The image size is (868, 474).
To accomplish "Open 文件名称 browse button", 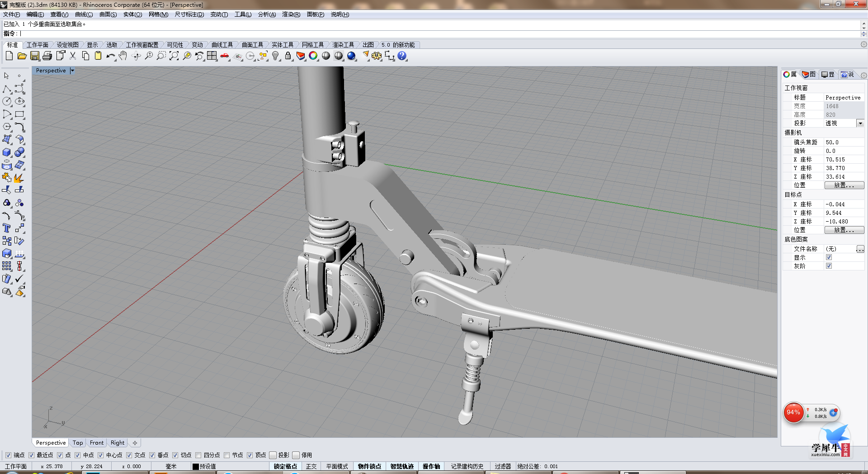I will click(x=860, y=249).
